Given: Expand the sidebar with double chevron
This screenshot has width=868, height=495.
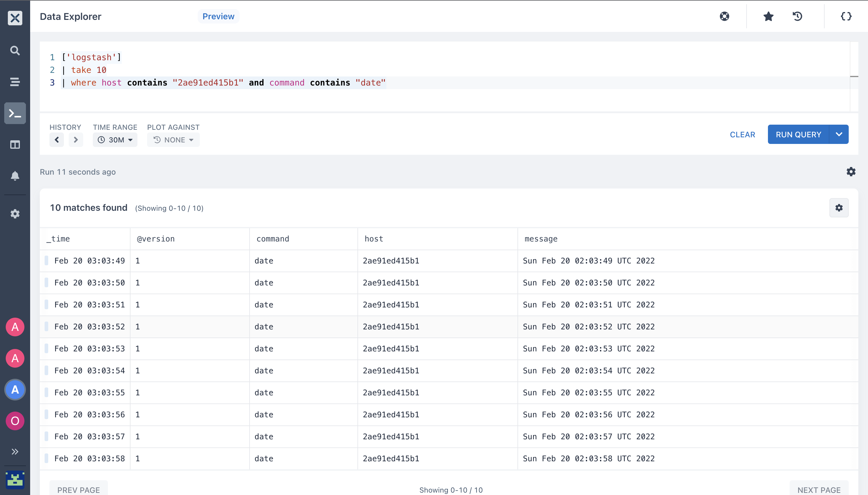Looking at the screenshot, I should 15,451.
